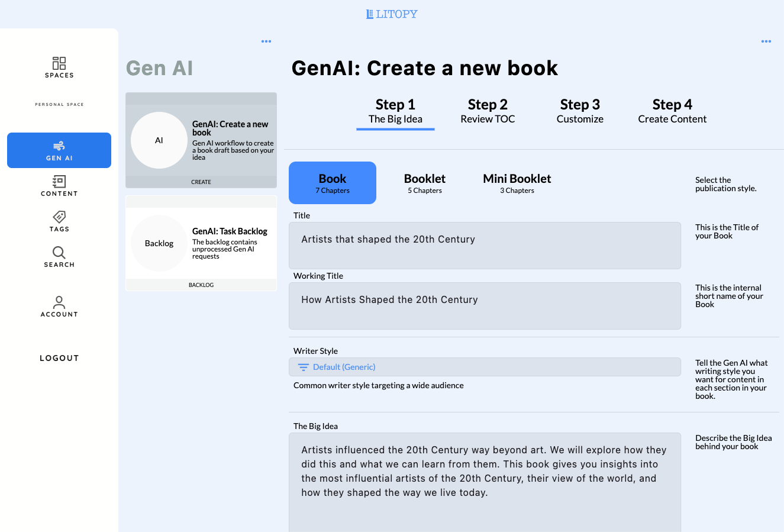Open the Spaces grid icon
This screenshot has height=532, width=784.
(x=59, y=63)
